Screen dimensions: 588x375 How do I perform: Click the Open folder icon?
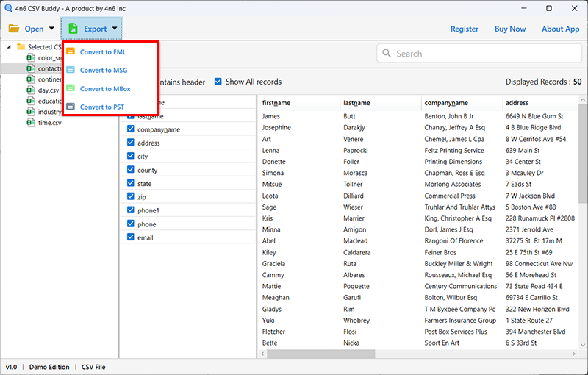coord(14,29)
